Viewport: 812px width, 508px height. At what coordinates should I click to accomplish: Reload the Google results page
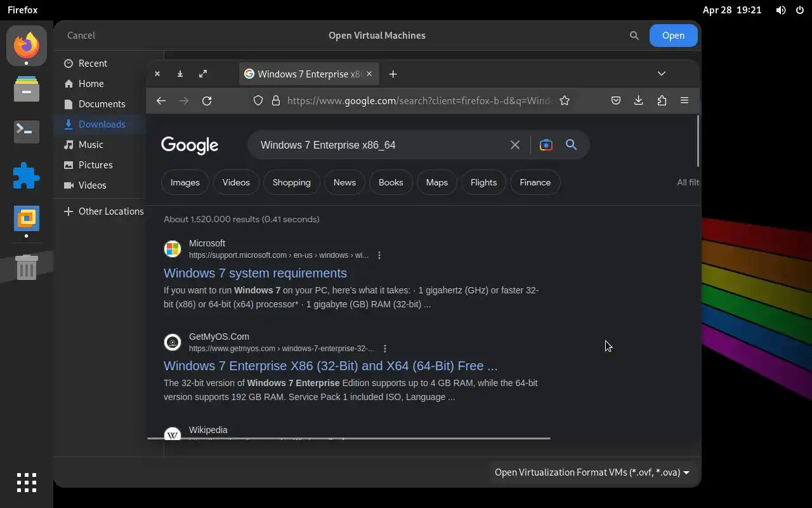click(207, 100)
